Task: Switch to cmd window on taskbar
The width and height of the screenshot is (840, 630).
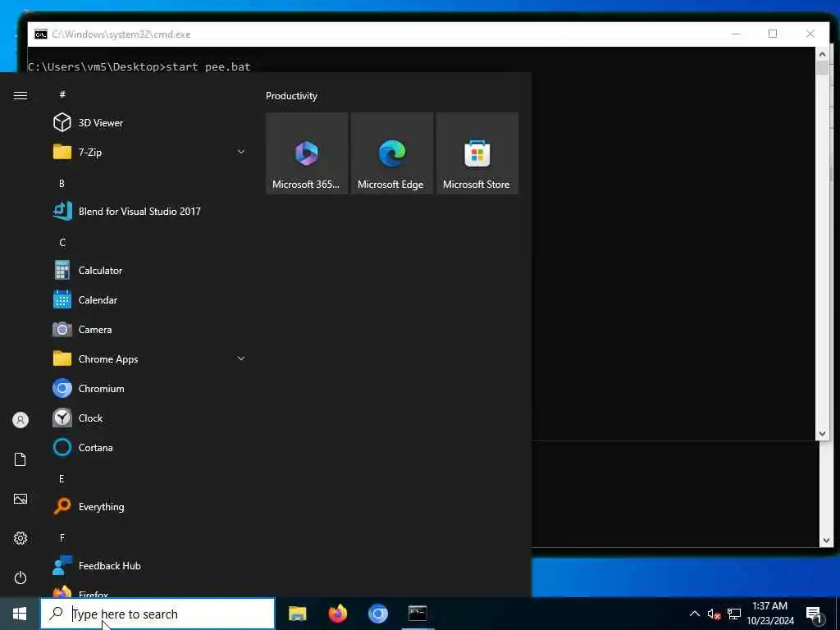Action: coord(418,614)
